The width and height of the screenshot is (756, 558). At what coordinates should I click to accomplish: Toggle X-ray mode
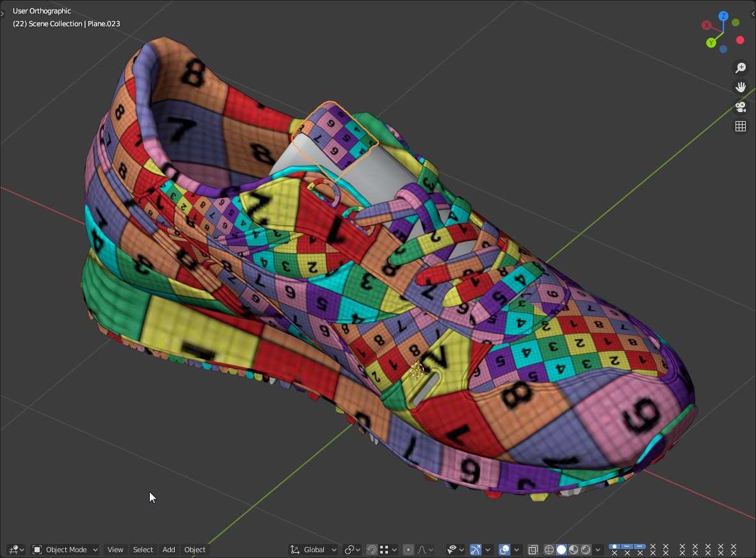(x=533, y=550)
